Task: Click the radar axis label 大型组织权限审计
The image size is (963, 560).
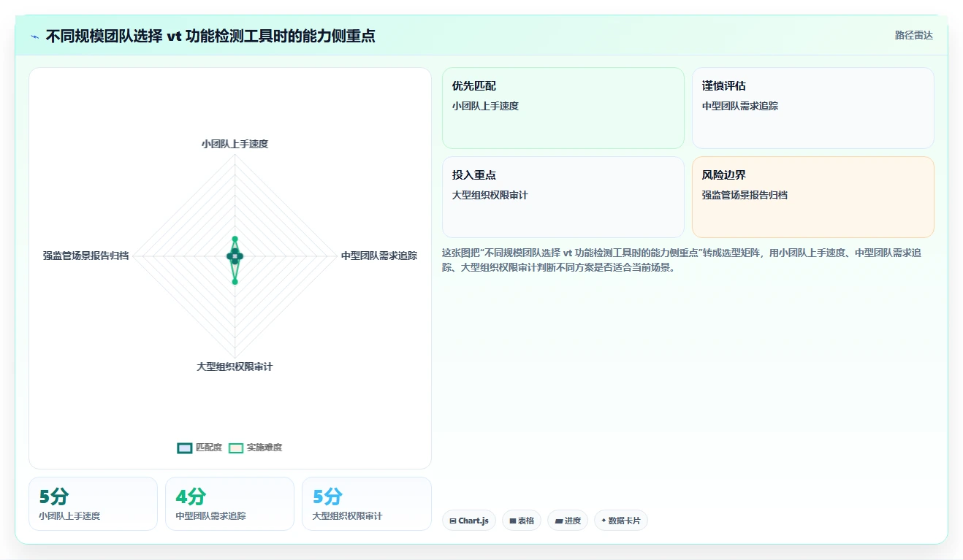Action: click(x=235, y=367)
